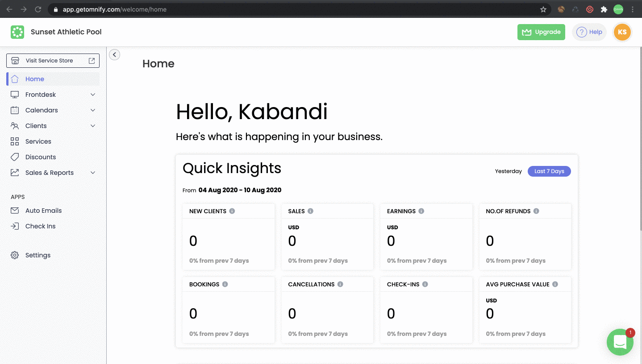Open the browser extensions puzzle icon

[604, 9]
